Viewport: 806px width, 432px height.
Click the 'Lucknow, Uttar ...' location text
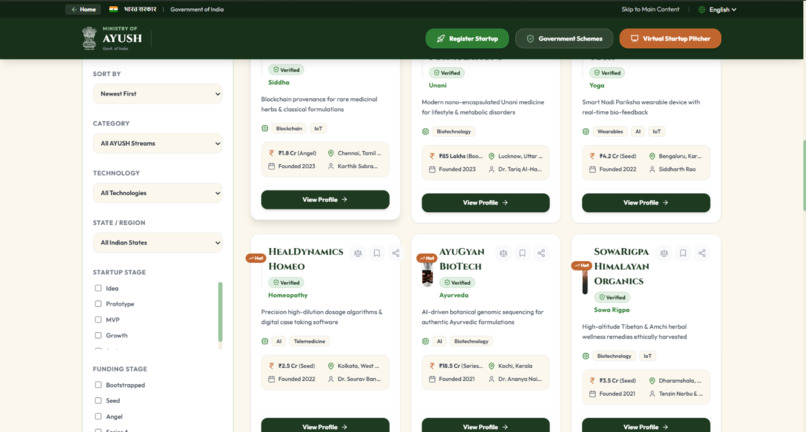tap(520, 156)
